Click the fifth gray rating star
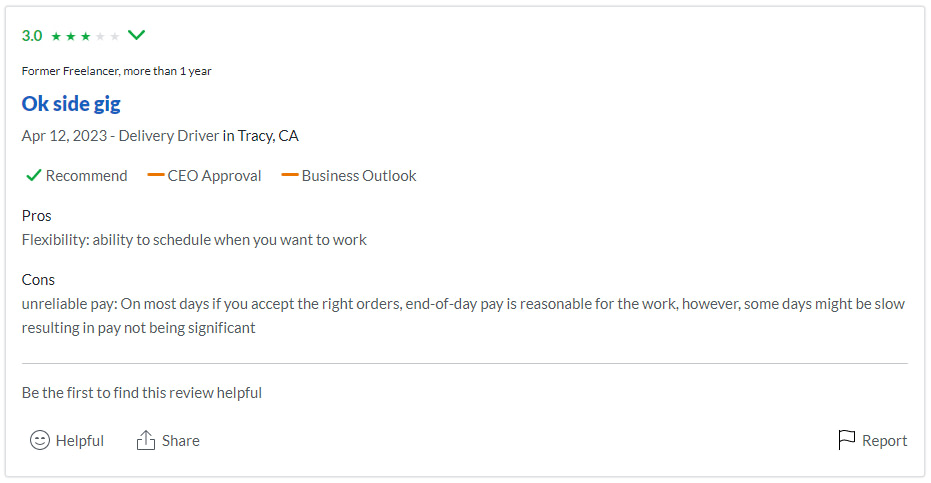This screenshot has height=483, width=931. click(x=115, y=36)
